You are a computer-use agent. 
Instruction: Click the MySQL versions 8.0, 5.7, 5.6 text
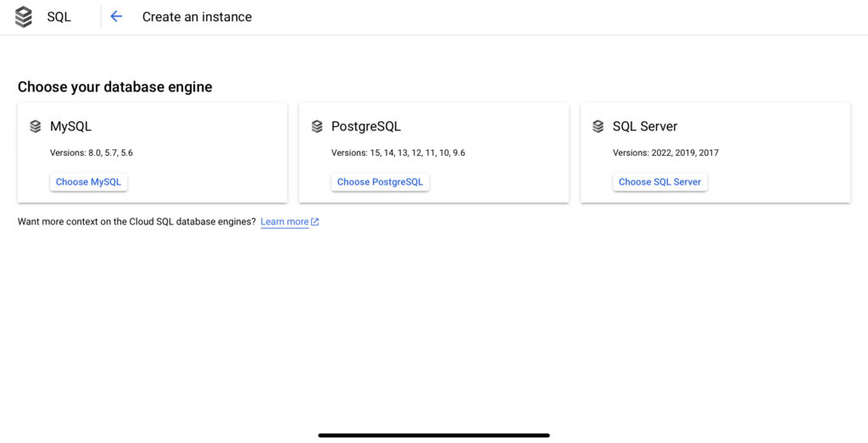(x=92, y=153)
